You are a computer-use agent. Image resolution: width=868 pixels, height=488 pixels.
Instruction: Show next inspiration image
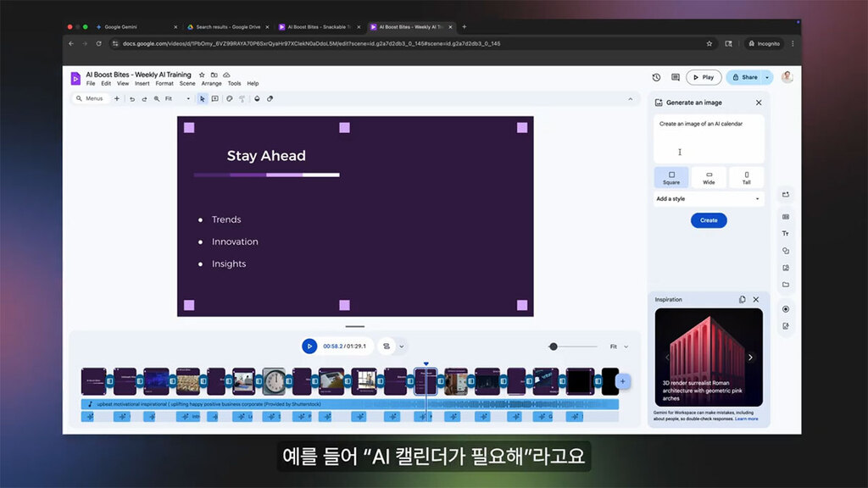[751, 358]
